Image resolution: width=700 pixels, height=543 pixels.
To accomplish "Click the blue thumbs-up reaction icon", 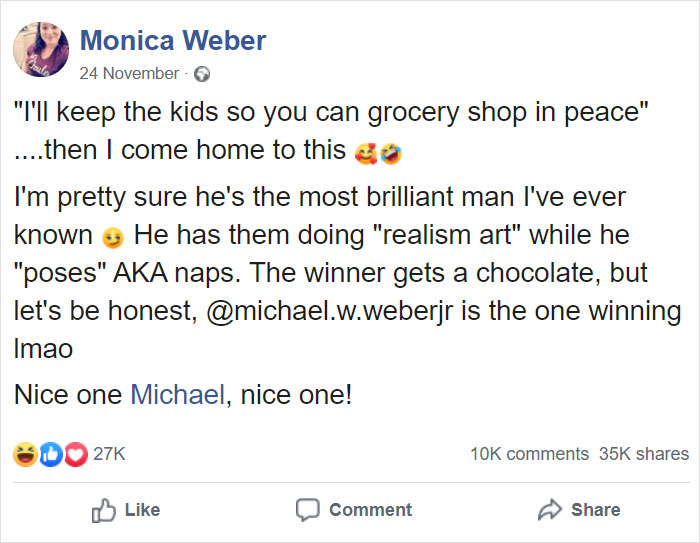I will pos(49,454).
